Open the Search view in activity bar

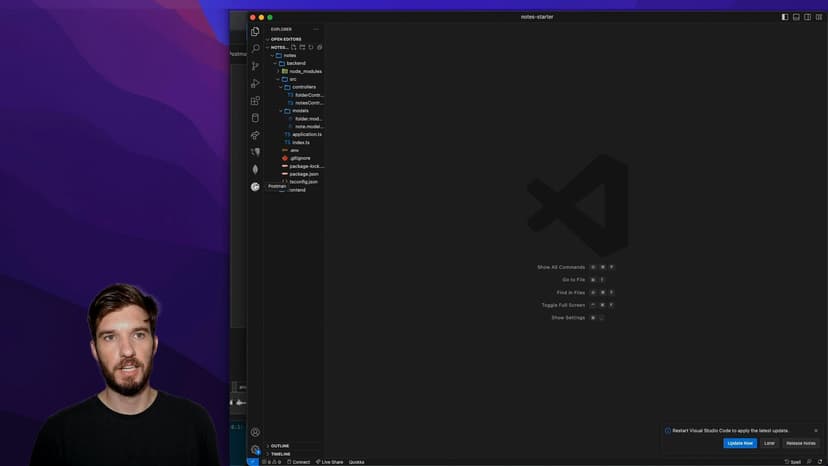click(255, 48)
